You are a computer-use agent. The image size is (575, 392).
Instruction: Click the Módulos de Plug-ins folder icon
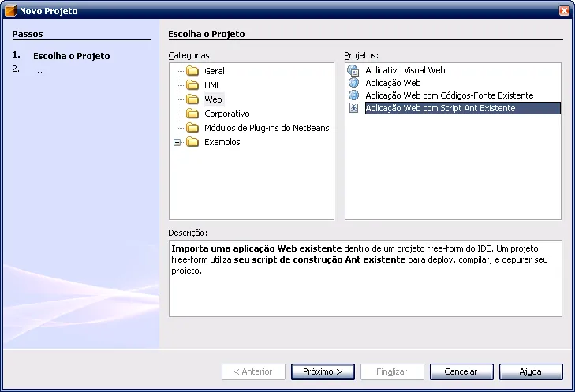(x=192, y=128)
